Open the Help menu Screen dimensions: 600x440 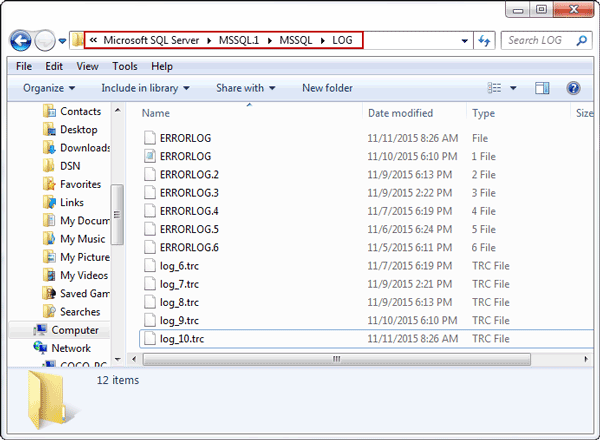(162, 66)
